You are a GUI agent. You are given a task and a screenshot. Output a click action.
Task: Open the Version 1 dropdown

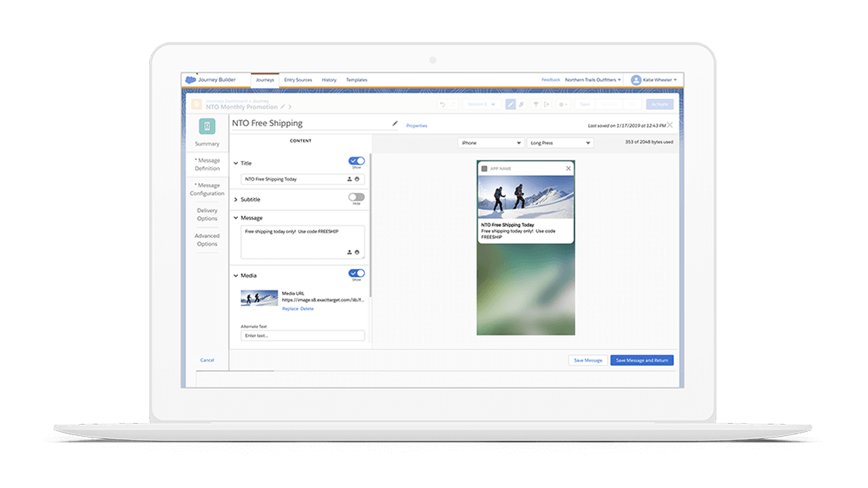coord(481,105)
